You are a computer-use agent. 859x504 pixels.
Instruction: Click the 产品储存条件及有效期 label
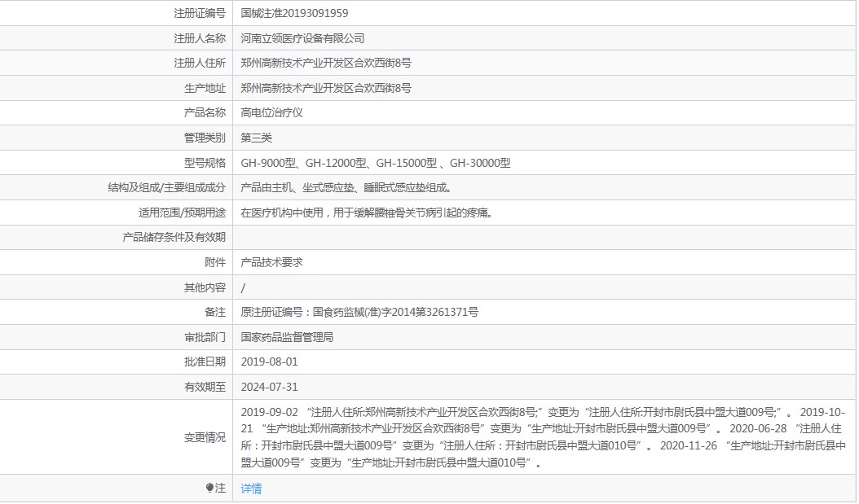pos(174,237)
